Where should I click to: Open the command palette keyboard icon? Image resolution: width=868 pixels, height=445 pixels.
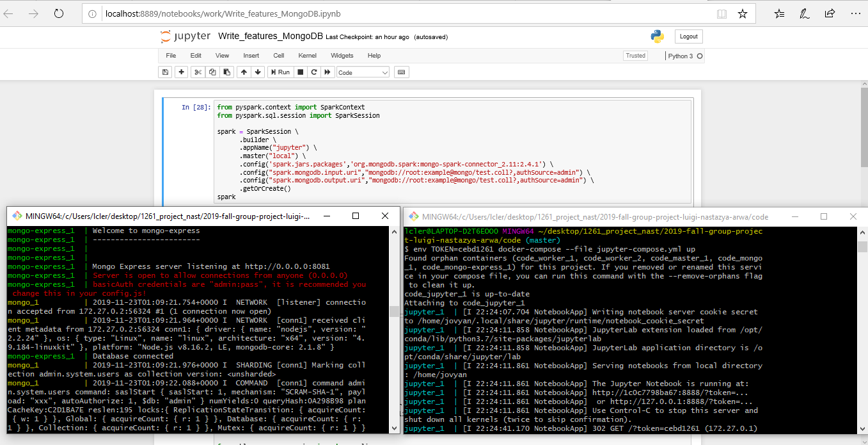click(402, 72)
